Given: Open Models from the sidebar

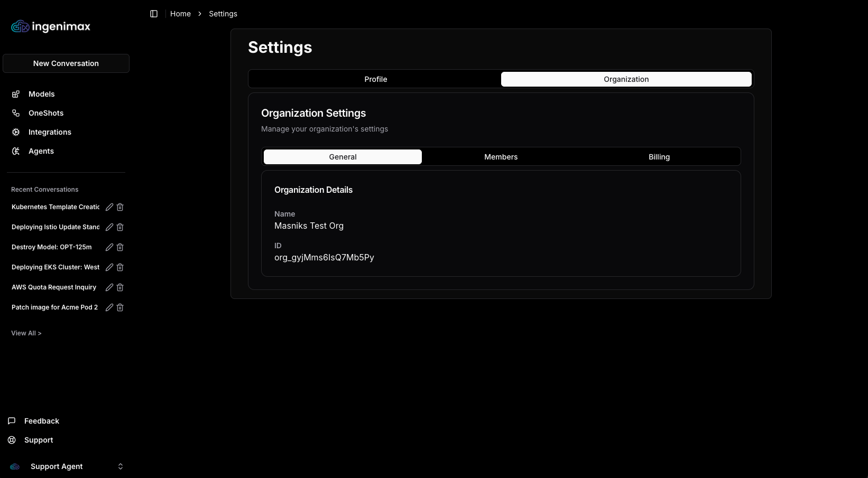Looking at the screenshot, I should [x=41, y=94].
